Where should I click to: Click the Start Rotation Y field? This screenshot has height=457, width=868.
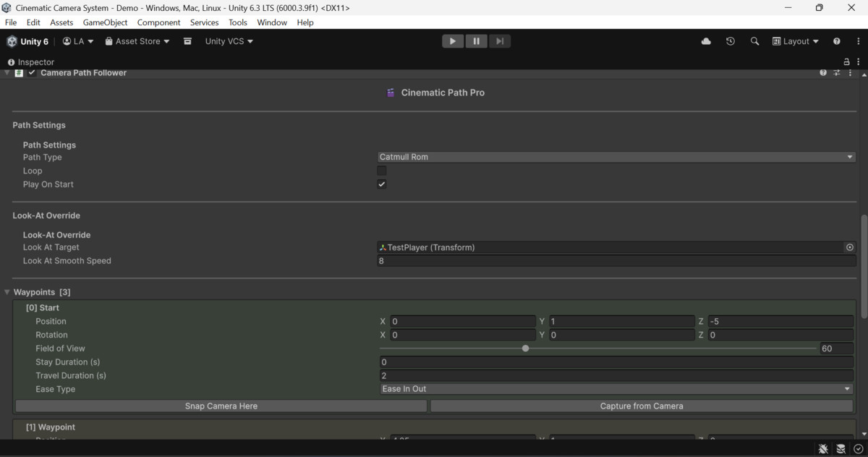pos(621,336)
